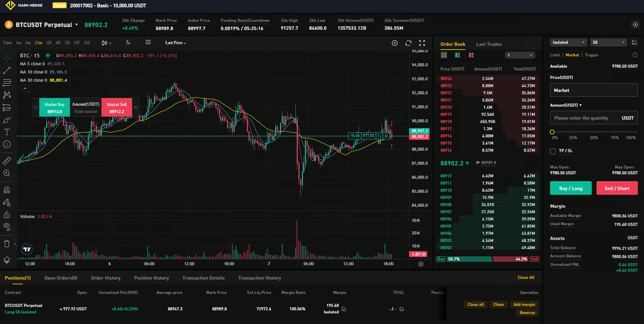Select the zoom in tool
Viewport: 644px width, 324px height.
[x=7, y=173]
